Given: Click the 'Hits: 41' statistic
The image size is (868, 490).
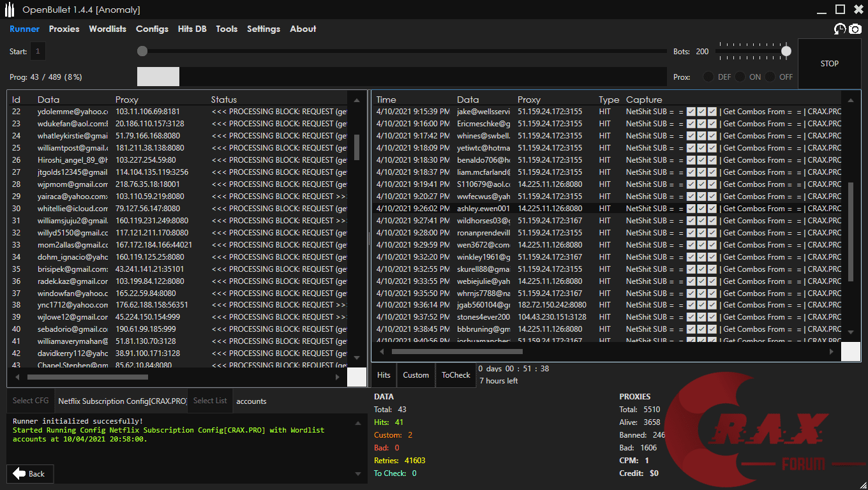Looking at the screenshot, I should tap(389, 422).
